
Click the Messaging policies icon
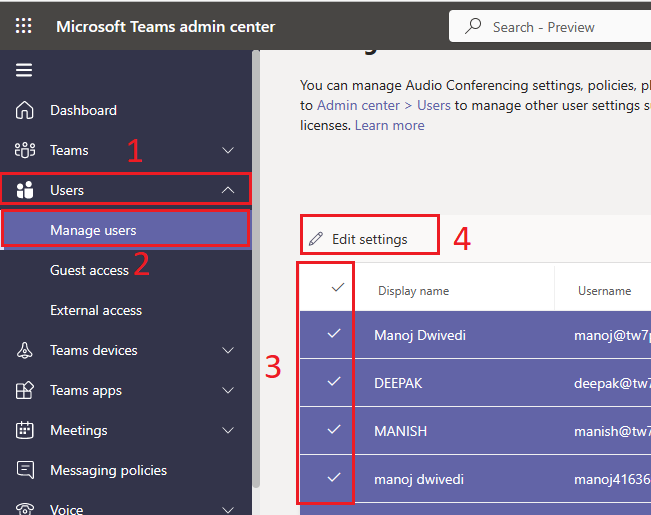pos(25,470)
